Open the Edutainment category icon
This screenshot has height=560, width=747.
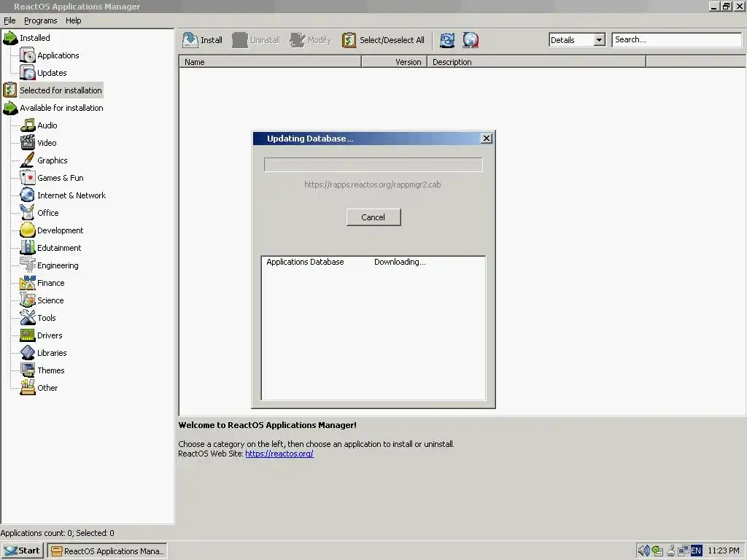pos(28,248)
